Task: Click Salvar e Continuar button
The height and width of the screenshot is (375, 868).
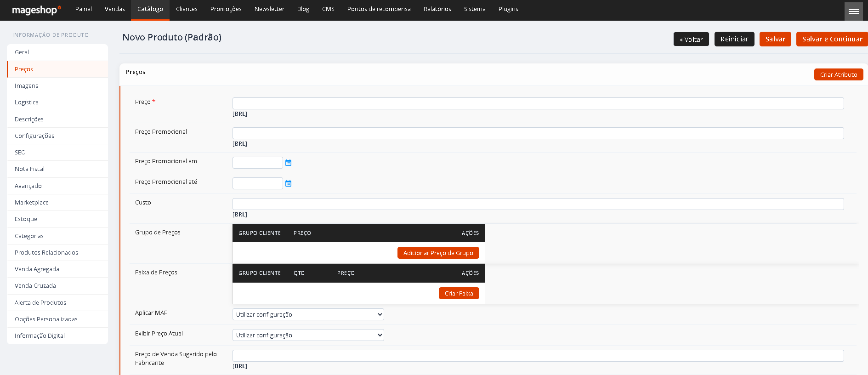Action: coord(832,39)
